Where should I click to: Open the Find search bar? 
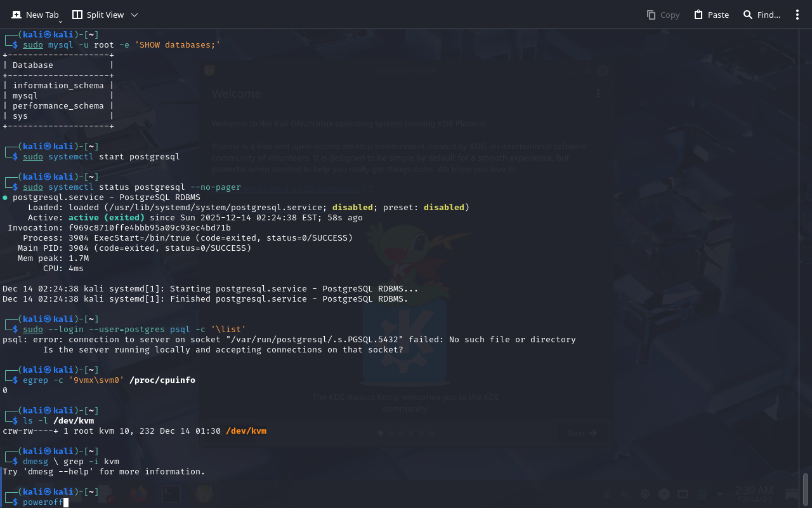pos(761,15)
